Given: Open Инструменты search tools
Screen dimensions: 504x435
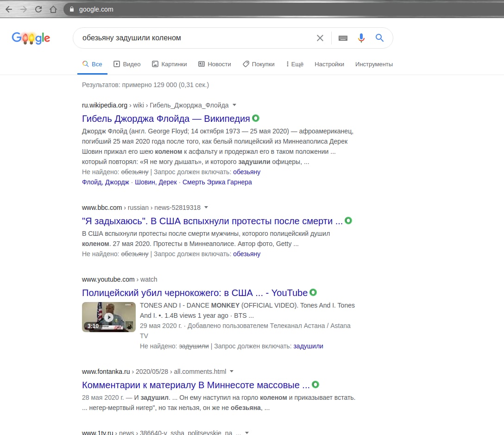Looking at the screenshot, I should (x=374, y=64).
